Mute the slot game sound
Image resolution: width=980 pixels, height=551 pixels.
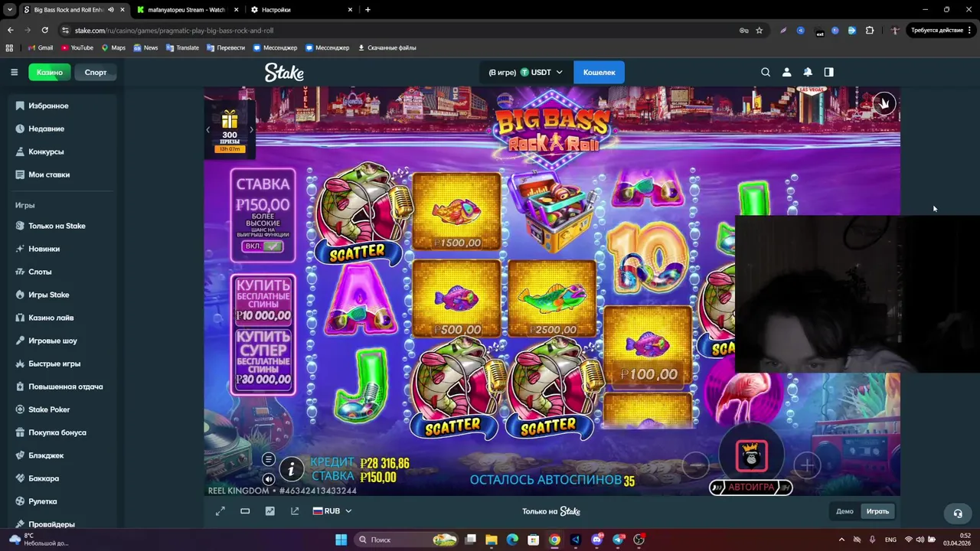coord(268,479)
